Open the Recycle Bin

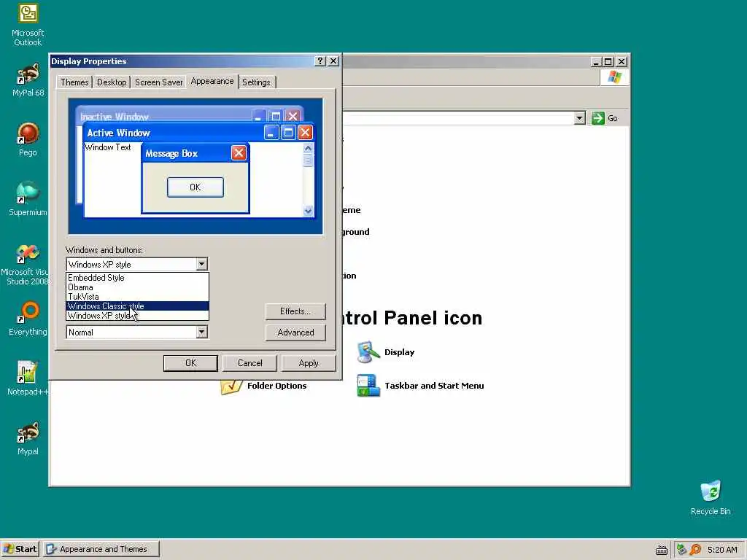pos(711,497)
